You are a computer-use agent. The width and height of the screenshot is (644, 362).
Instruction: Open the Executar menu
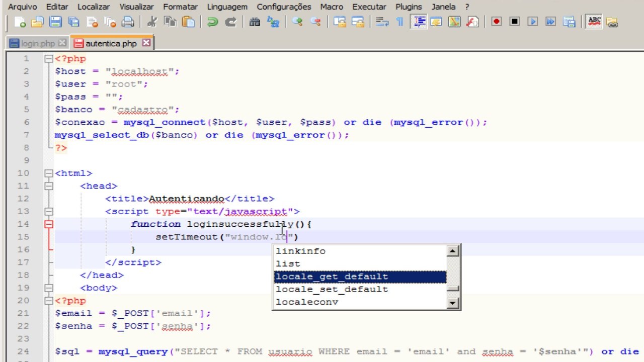(x=369, y=7)
